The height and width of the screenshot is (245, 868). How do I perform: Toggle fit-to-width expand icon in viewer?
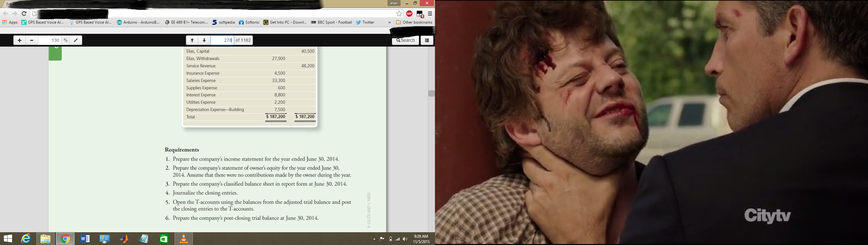coord(76,41)
